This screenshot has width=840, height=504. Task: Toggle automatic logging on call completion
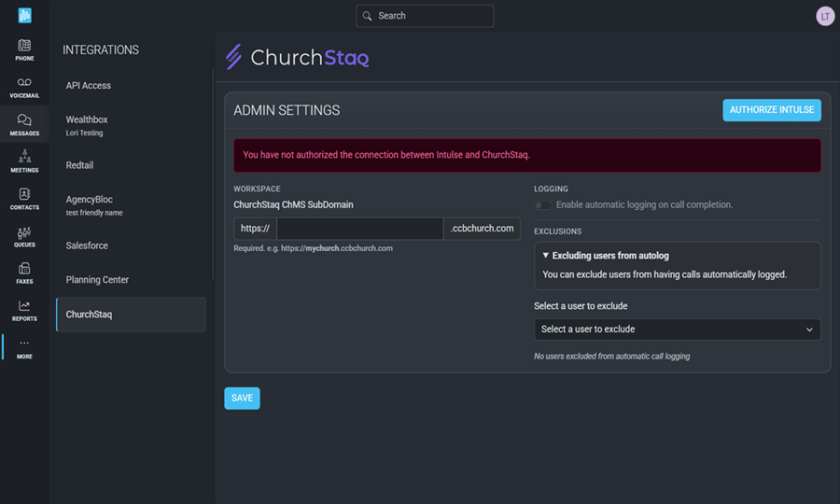coord(542,205)
